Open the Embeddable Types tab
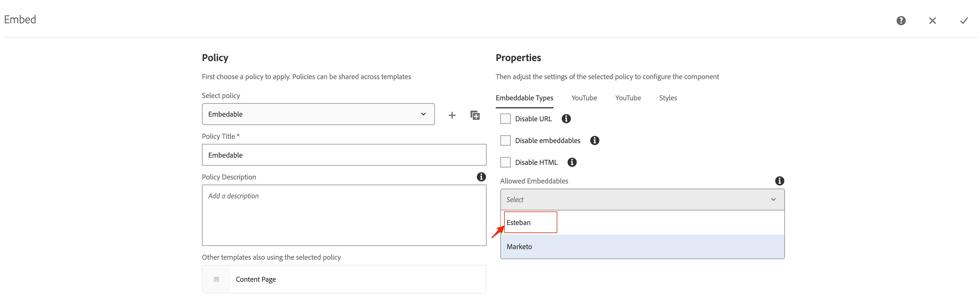Screen dimensions: 980x305 tap(524, 98)
